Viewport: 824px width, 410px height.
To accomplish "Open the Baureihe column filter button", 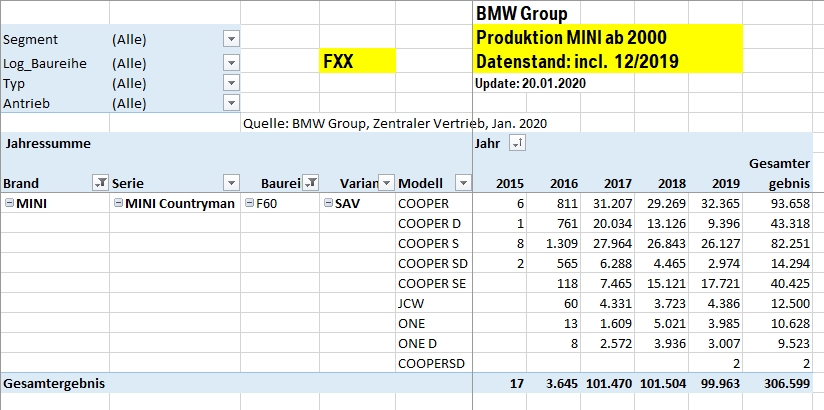I will (311, 183).
